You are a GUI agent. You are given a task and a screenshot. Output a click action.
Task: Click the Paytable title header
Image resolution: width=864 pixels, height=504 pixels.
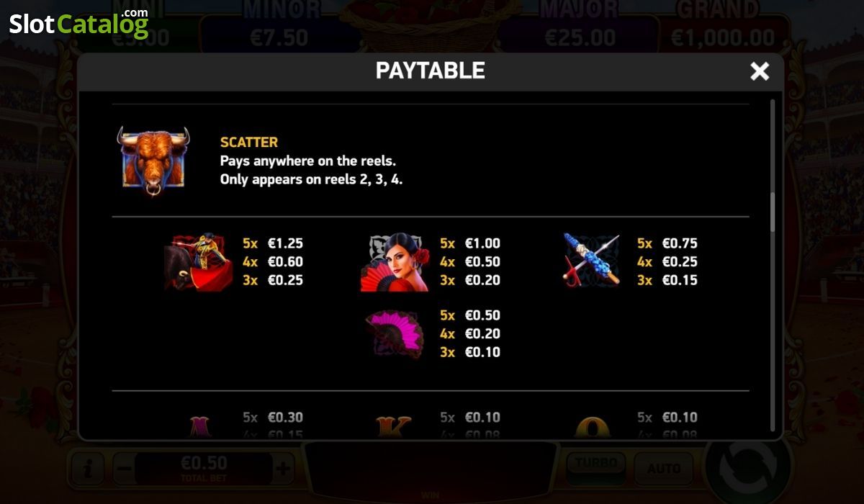431,71
